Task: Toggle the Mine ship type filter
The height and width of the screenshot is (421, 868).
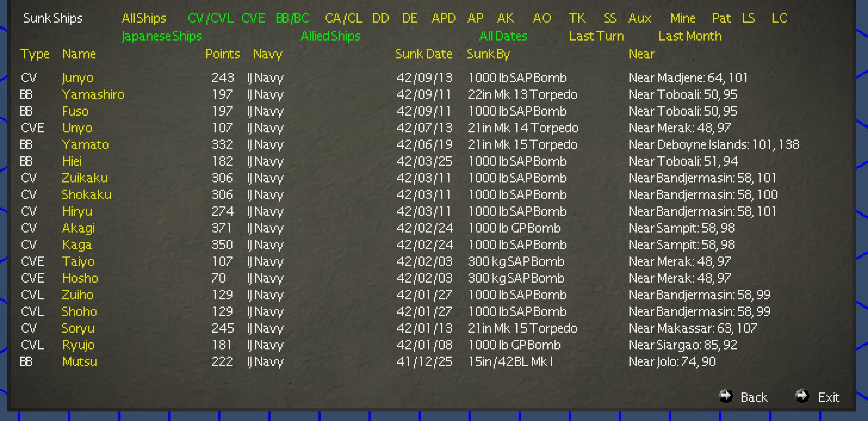Action: [683, 18]
